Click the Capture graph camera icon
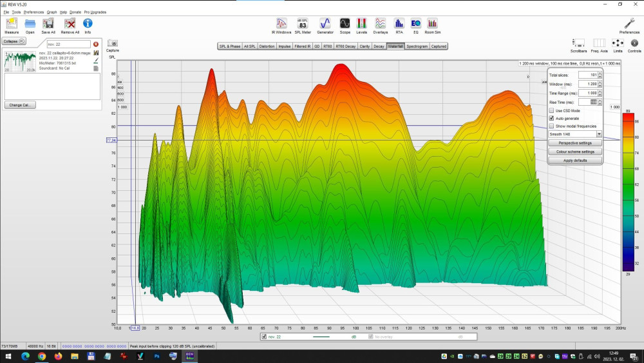 coord(113,43)
